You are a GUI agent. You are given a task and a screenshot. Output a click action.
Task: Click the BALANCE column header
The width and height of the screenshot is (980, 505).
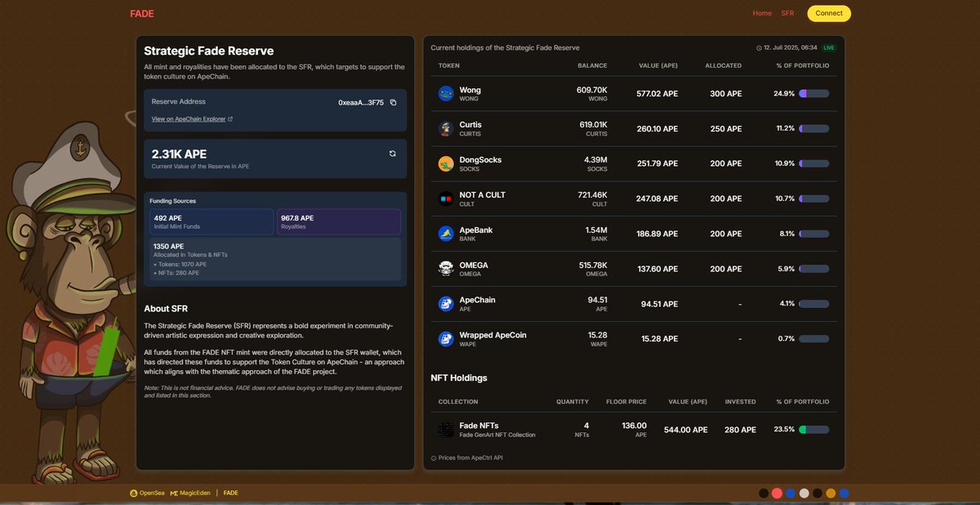[592, 65]
